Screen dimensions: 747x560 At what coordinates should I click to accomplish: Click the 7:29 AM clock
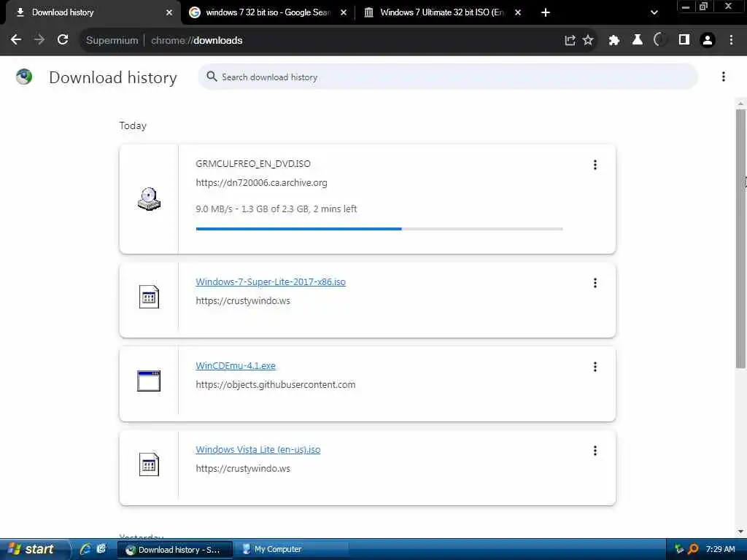720,549
